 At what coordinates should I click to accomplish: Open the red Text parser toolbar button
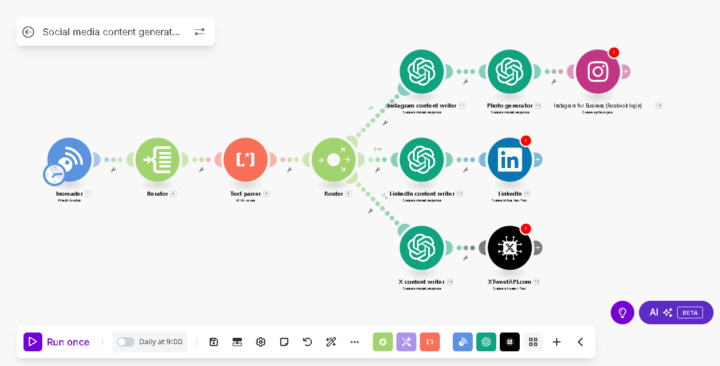(430, 342)
